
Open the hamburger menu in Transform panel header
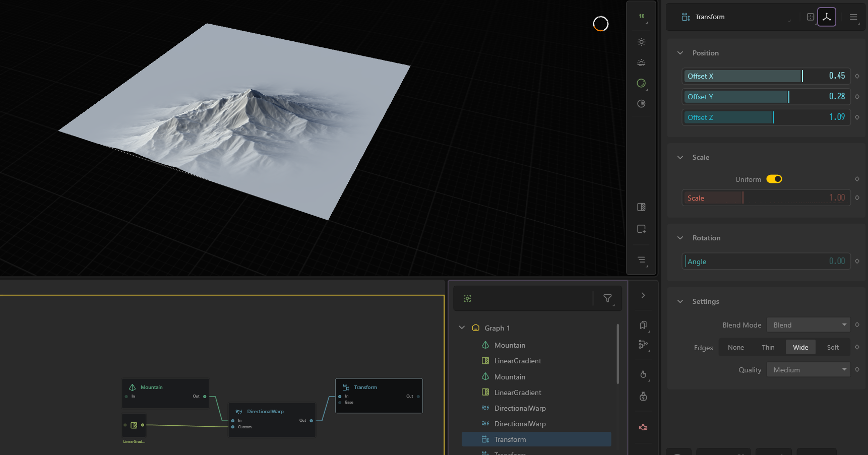[x=853, y=17]
